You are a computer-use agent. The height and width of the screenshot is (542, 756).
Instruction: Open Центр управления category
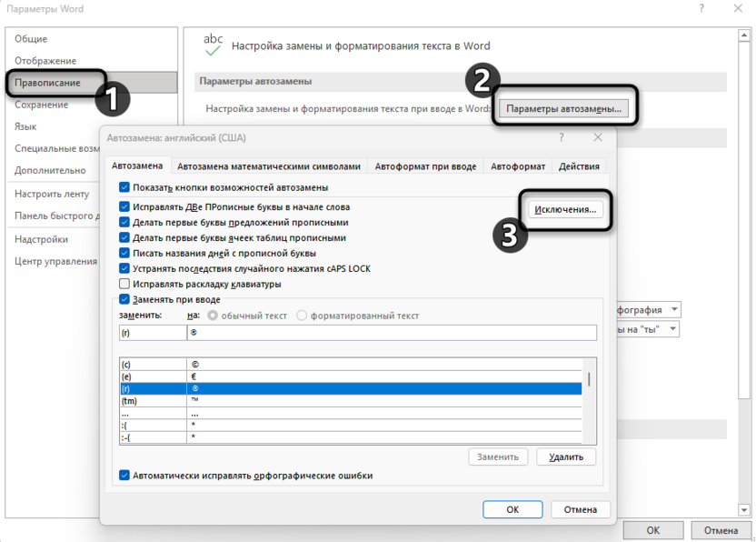(56, 261)
